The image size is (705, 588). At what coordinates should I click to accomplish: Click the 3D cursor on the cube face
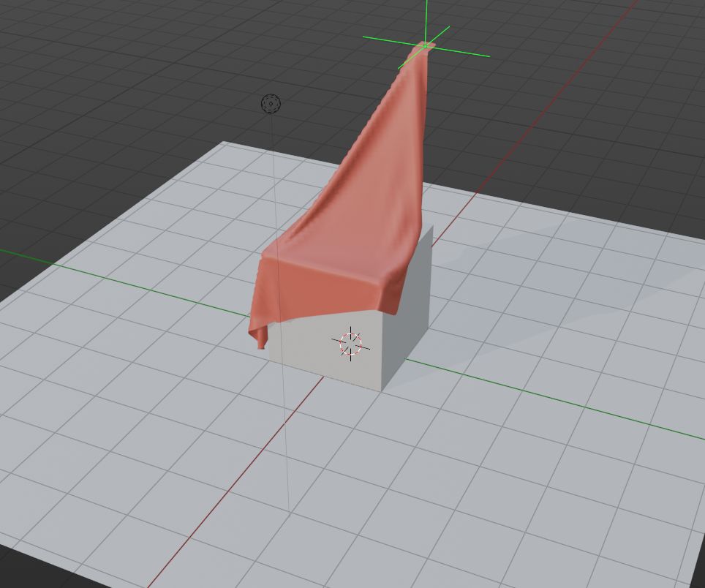point(351,344)
